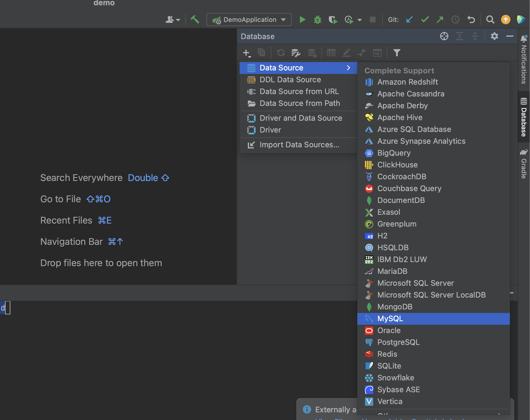
Task: Select Couchbase Query data source
Action: (434, 188)
